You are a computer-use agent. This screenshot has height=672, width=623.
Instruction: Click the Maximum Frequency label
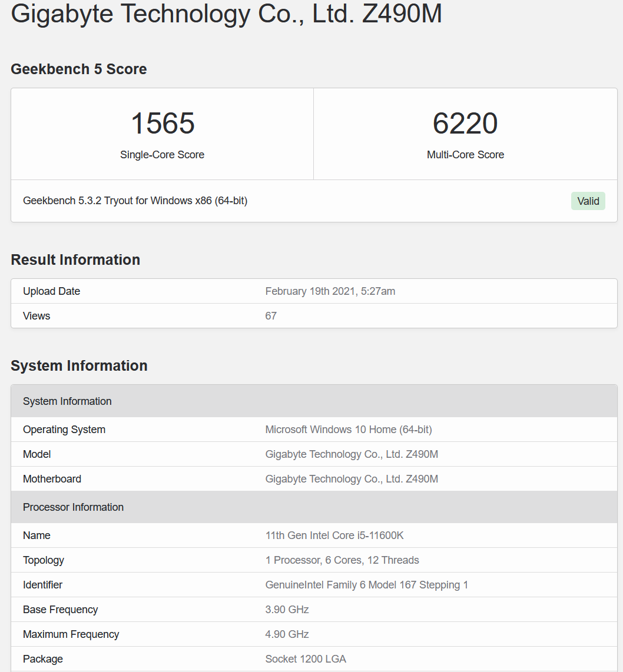pyautogui.click(x=71, y=634)
